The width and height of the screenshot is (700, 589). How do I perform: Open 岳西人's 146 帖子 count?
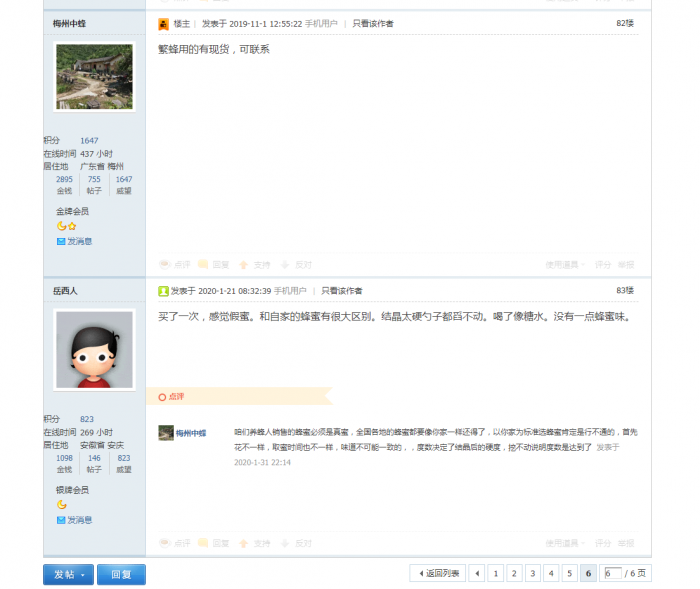click(94, 459)
